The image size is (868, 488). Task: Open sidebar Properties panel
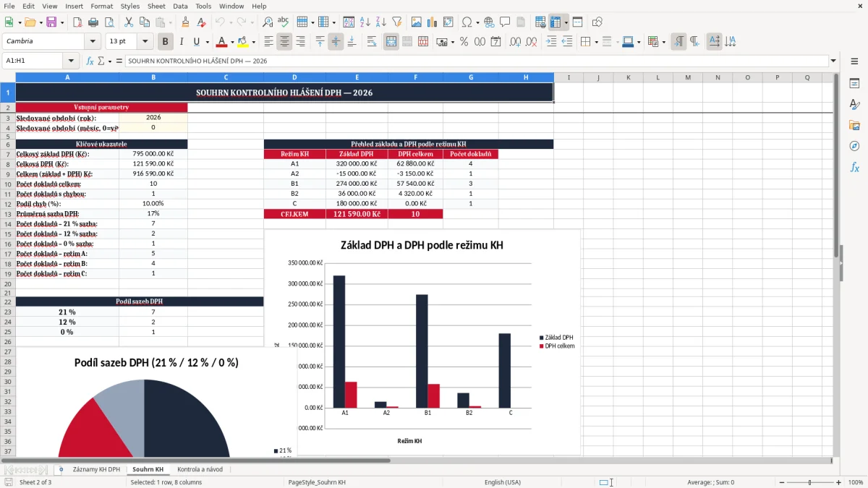point(854,84)
